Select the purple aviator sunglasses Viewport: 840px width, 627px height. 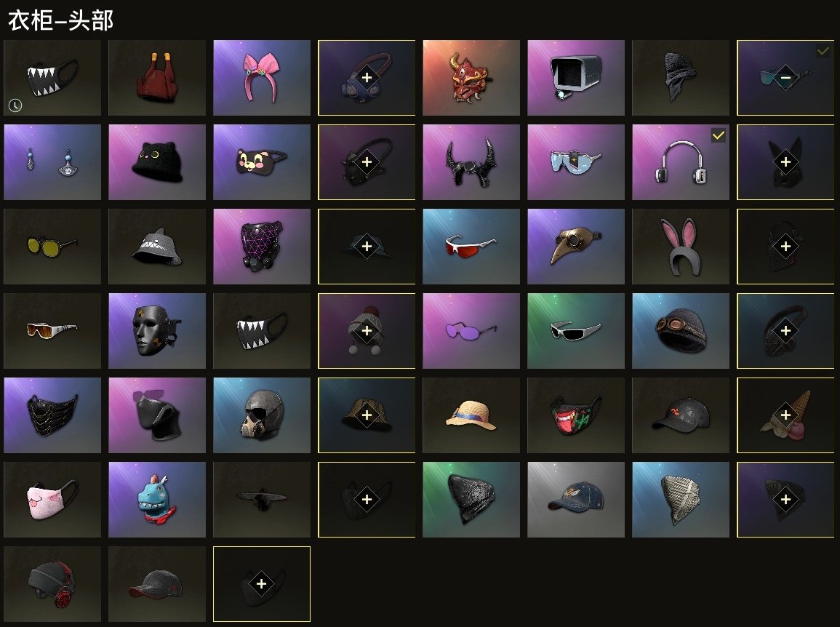[471, 331]
